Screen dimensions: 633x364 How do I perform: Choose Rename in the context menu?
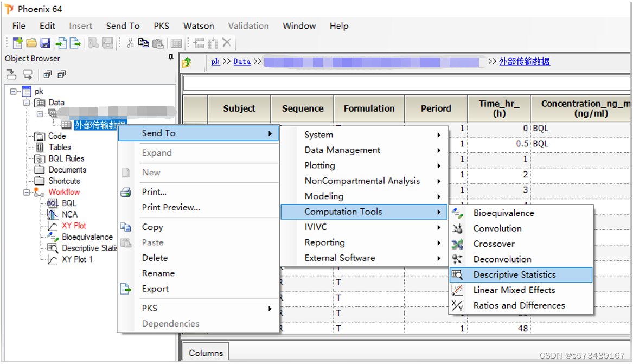click(x=158, y=273)
